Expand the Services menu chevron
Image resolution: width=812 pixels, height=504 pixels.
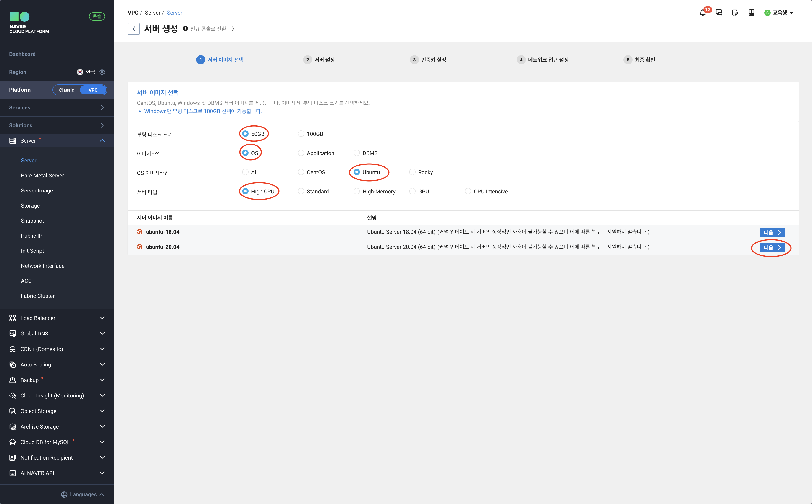coord(102,108)
